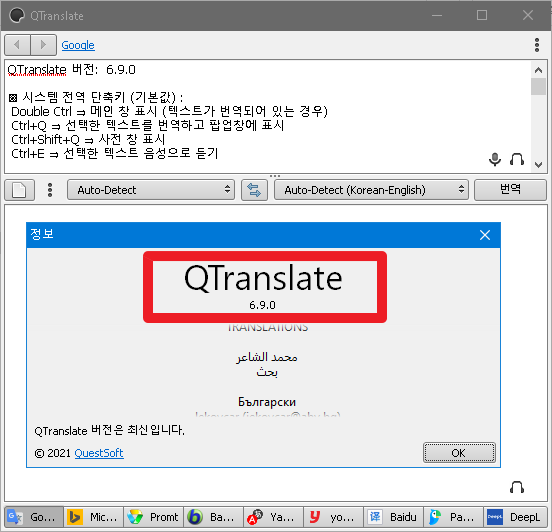552x532 pixels.
Task: Click the QTranslate app icon in title bar
Action: [x=17, y=15]
